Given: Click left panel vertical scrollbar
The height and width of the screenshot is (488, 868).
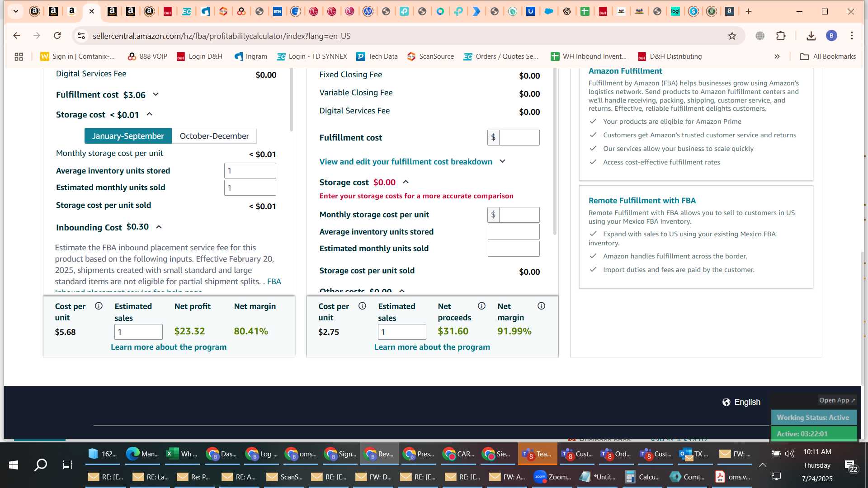Looking at the screenshot, I should [x=291, y=100].
